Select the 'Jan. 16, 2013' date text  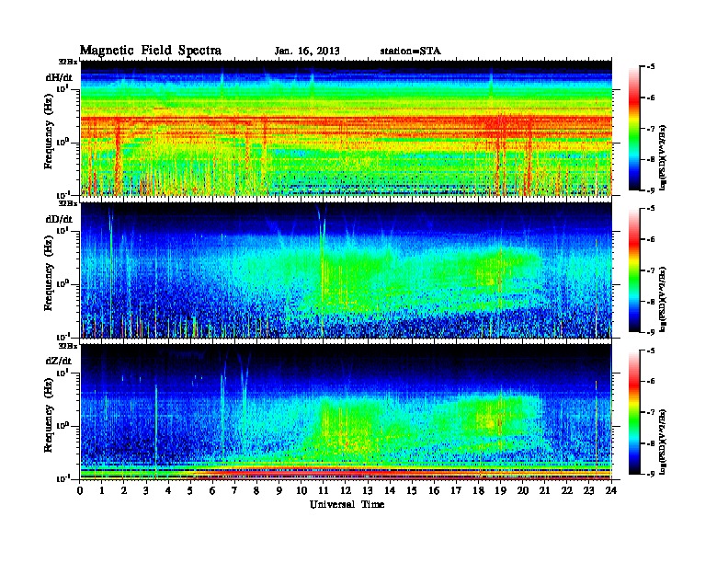(307, 52)
